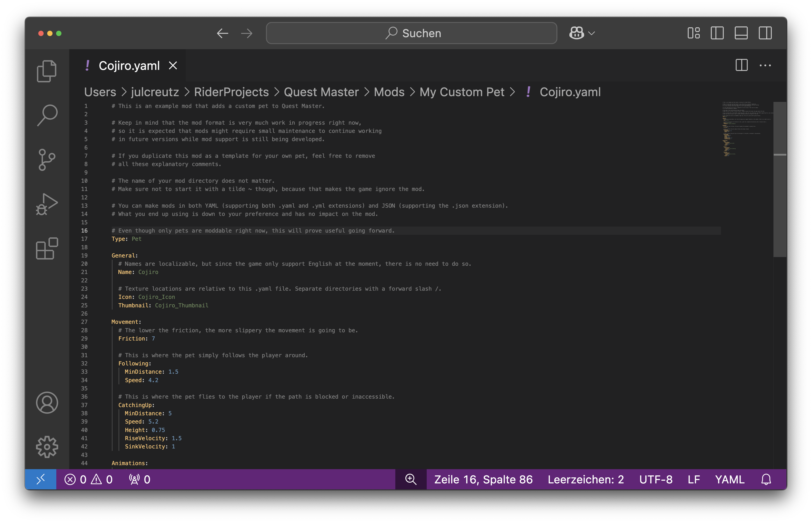Open the Manage gear icon

(x=47, y=447)
